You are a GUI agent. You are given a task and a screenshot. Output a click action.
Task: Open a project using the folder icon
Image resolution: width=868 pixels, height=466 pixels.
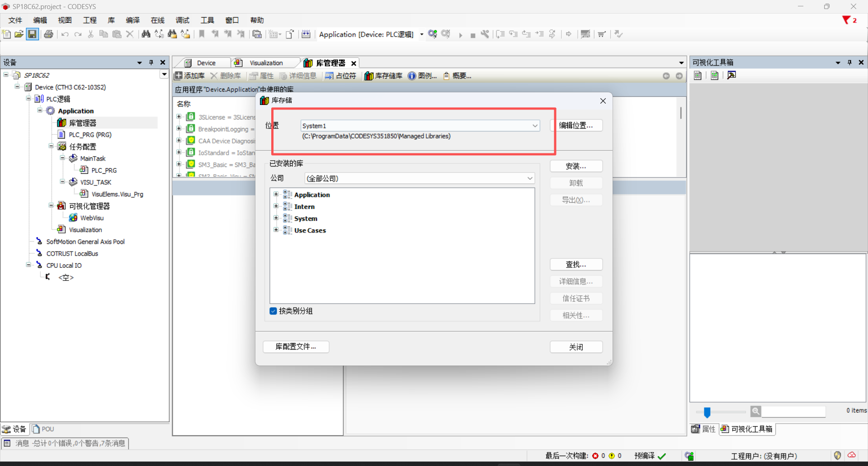click(19, 34)
